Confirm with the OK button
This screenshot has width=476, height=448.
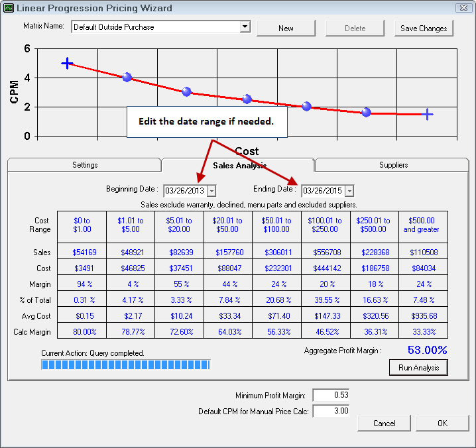442,423
